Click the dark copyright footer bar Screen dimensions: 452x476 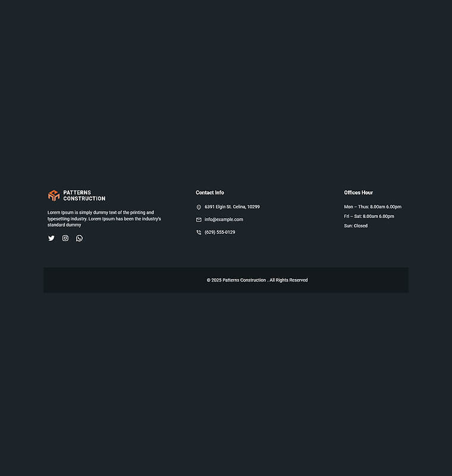(x=226, y=280)
